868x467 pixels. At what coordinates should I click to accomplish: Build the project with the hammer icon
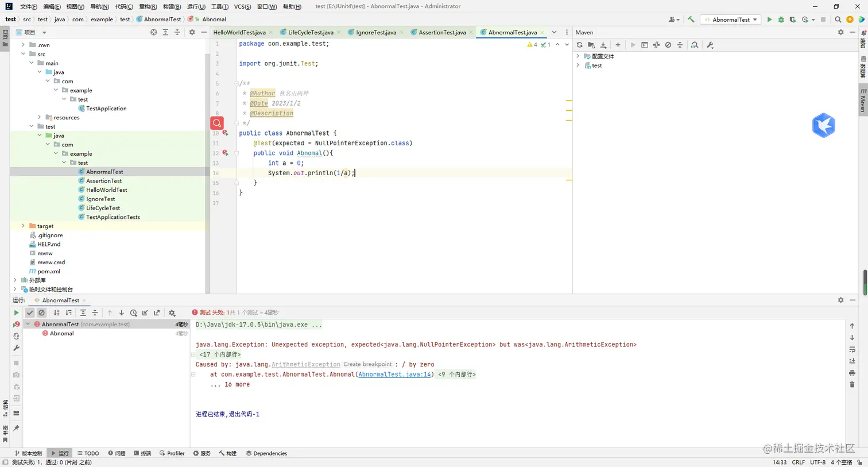tap(691, 20)
